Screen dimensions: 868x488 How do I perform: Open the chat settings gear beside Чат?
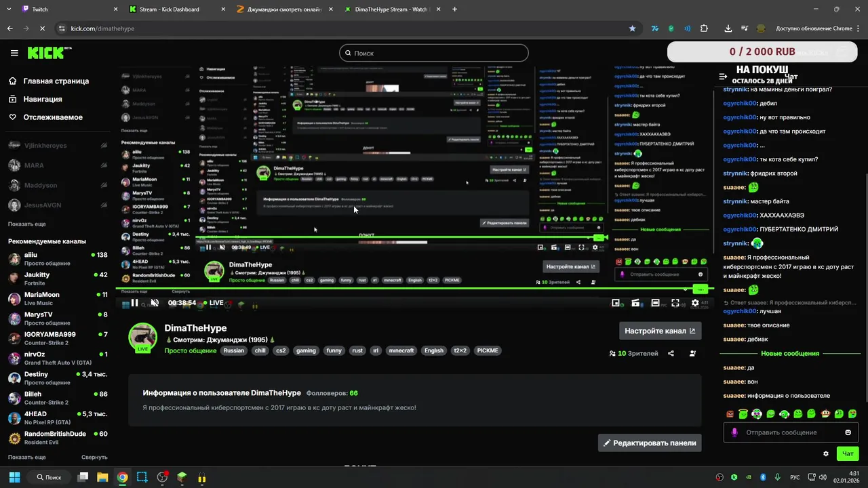[x=826, y=453]
